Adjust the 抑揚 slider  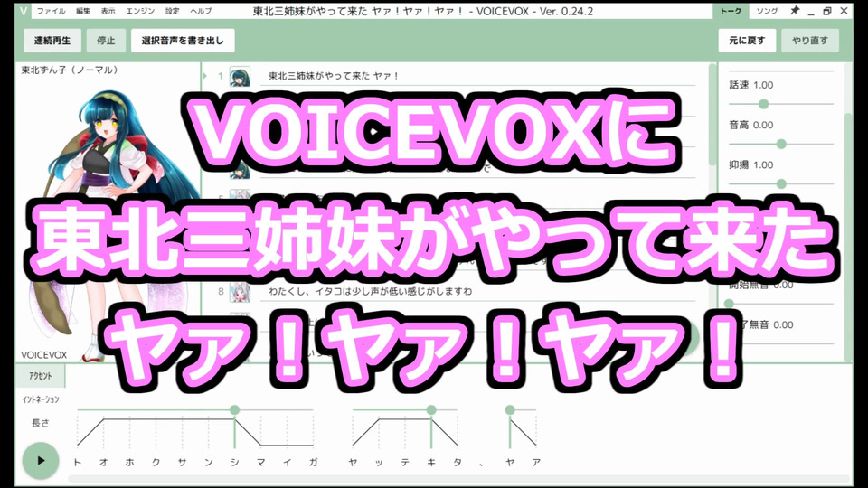tap(781, 183)
